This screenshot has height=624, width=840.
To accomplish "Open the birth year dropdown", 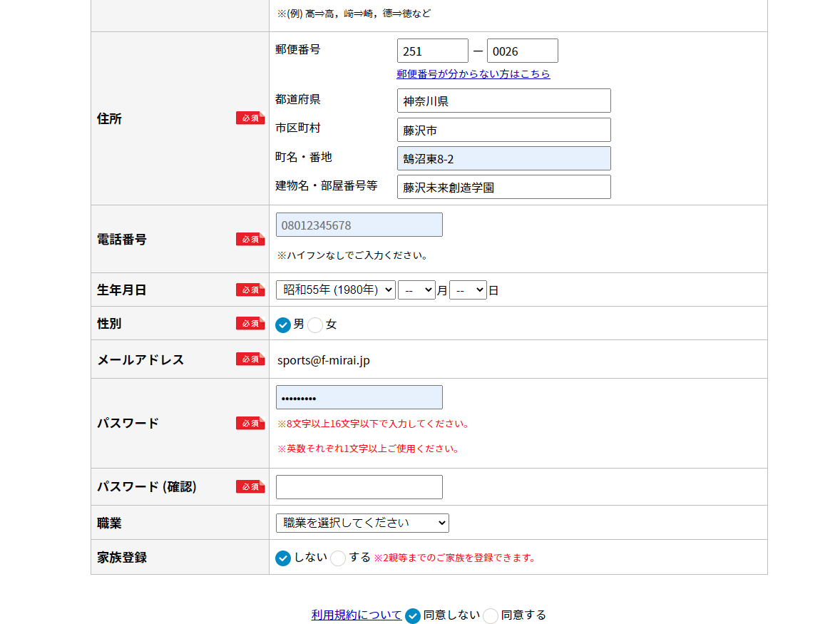I will click(335, 290).
